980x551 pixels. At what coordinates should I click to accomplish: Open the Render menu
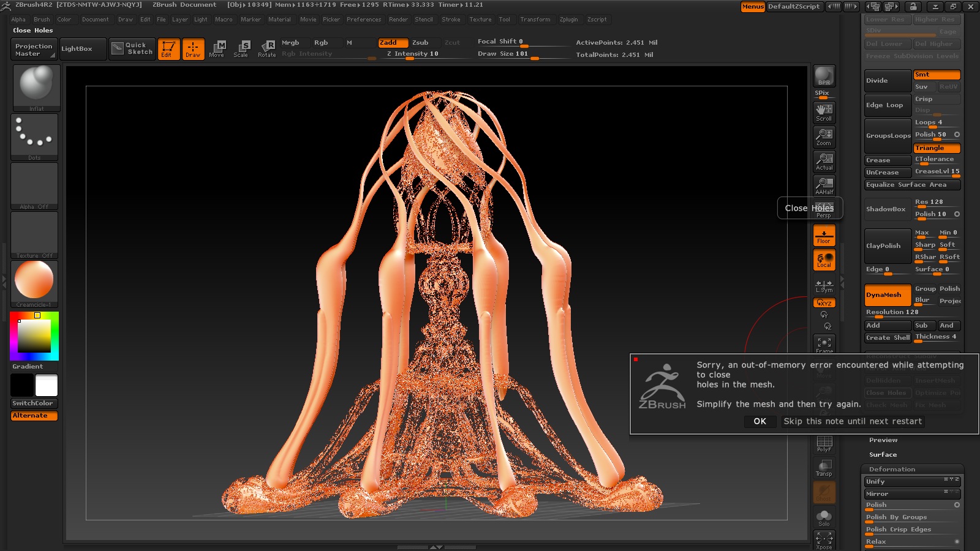[x=398, y=20]
